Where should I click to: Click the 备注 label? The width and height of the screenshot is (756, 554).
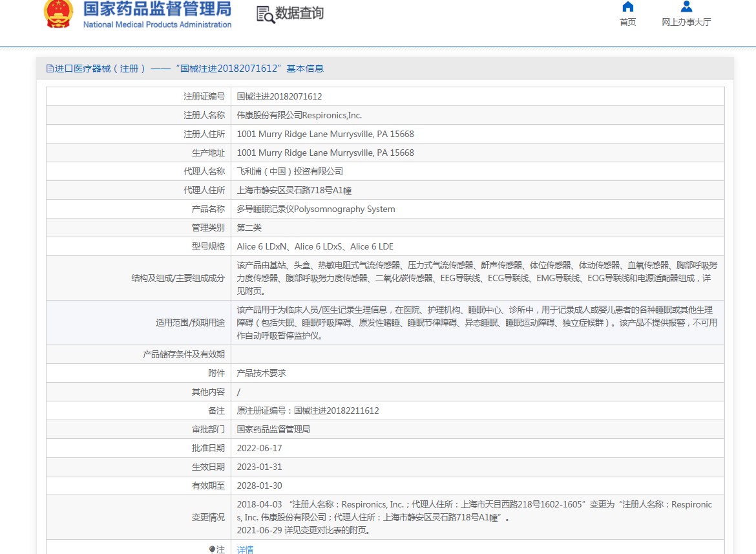[216, 410]
